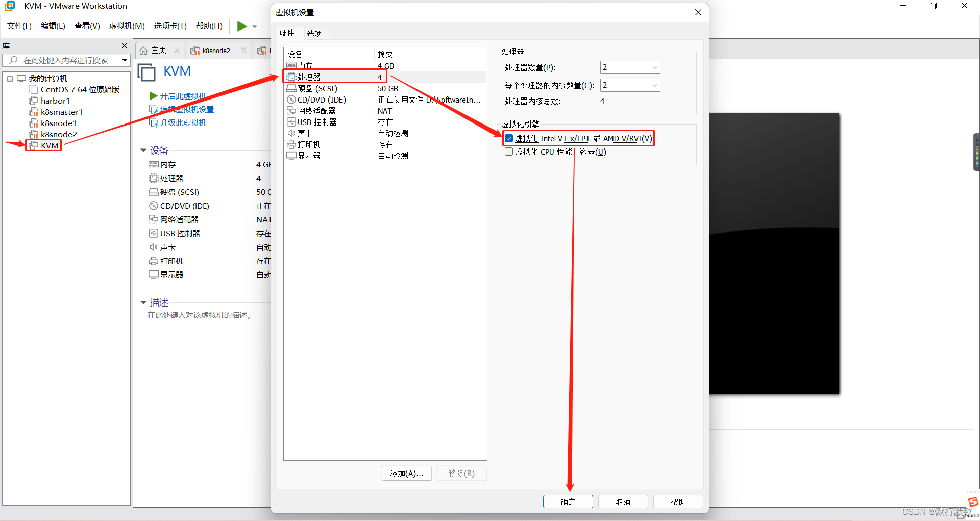Click the harbor1 VM icon in library tree
980x521 pixels.
point(34,101)
